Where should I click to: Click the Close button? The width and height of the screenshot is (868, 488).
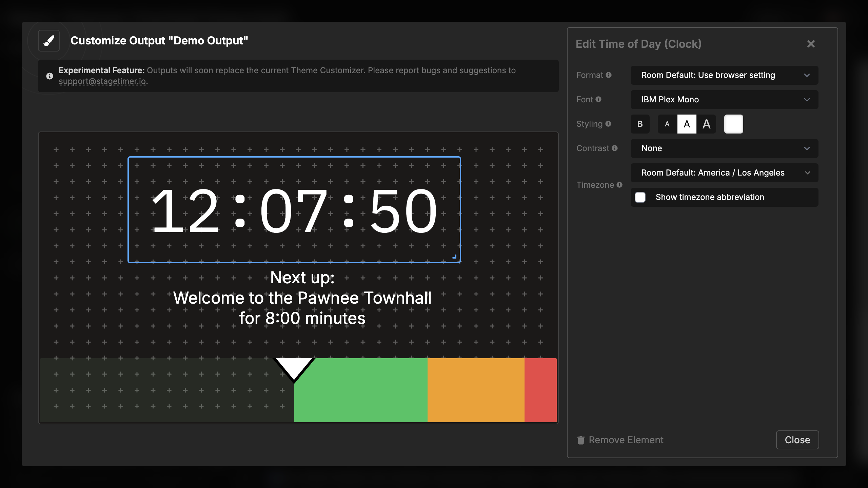click(x=797, y=440)
